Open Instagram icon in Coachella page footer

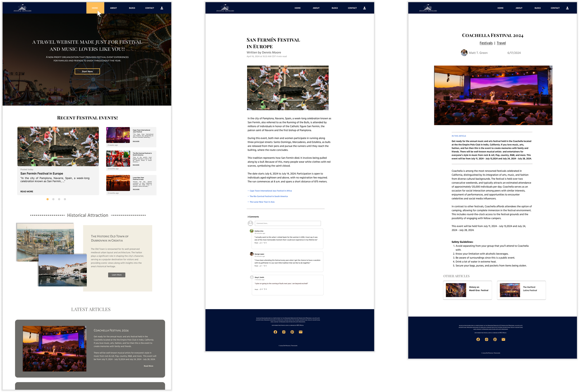(486, 339)
